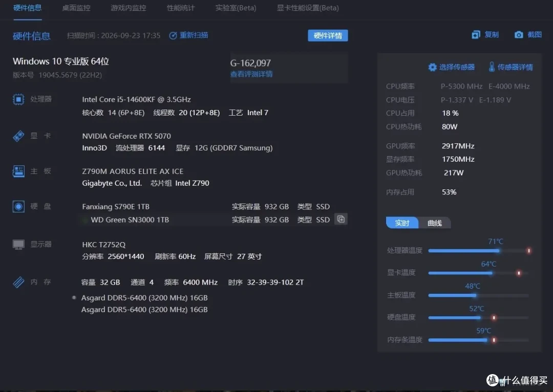Click the 显卡温度 progress bar
The image size is (553, 392).
479,273
